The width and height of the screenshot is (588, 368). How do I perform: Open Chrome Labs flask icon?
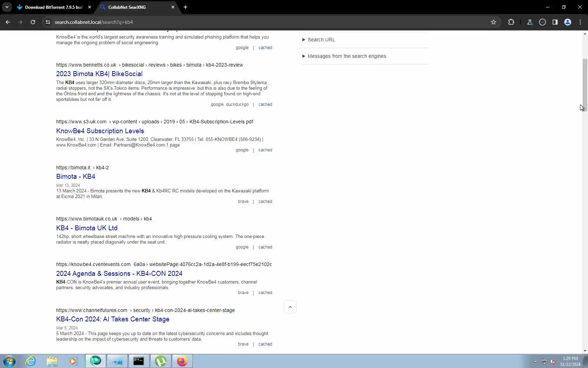pyautogui.click(x=530, y=22)
